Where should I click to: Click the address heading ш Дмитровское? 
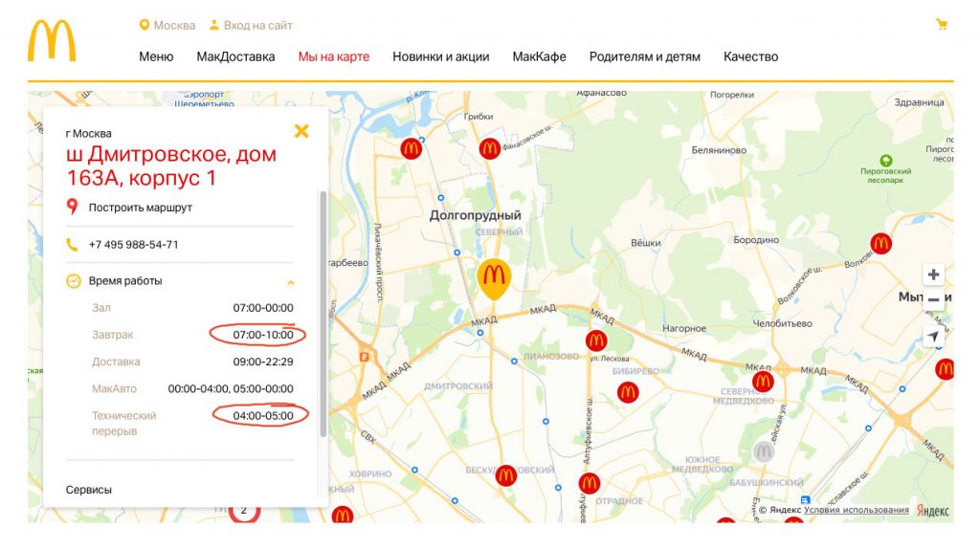(171, 166)
